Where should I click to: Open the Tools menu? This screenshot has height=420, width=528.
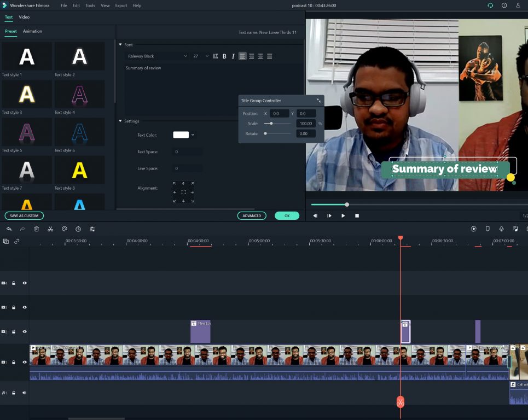click(90, 5)
